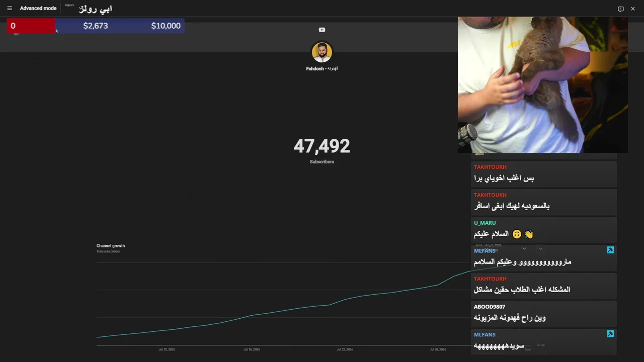Click the Channel growth chart title
This screenshot has height=362, width=644.
click(x=111, y=246)
